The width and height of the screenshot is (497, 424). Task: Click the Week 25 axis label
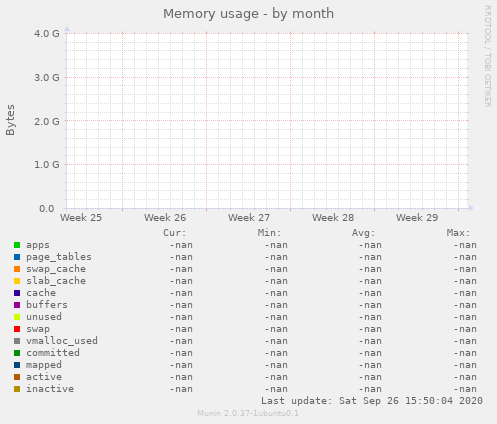pyautogui.click(x=81, y=218)
